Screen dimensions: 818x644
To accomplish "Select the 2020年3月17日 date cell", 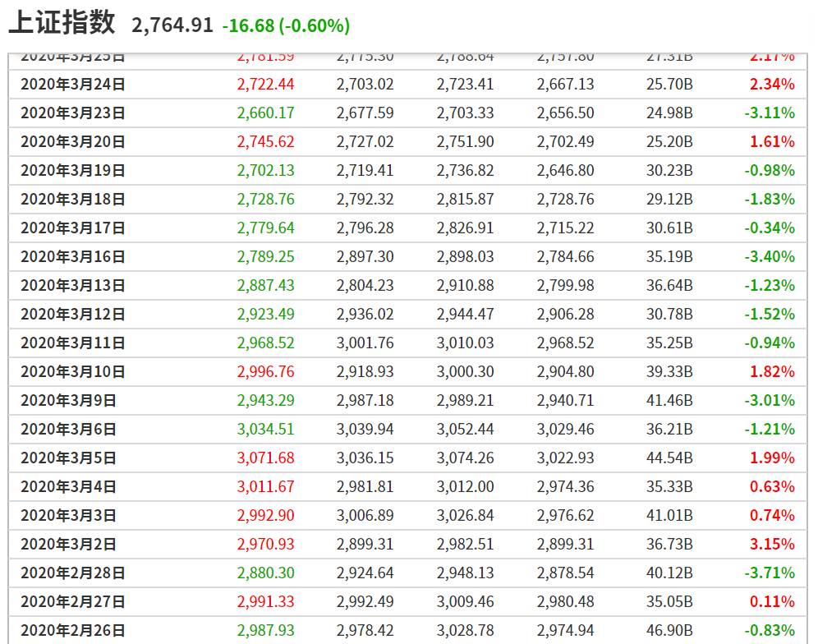I will (73, 228).
